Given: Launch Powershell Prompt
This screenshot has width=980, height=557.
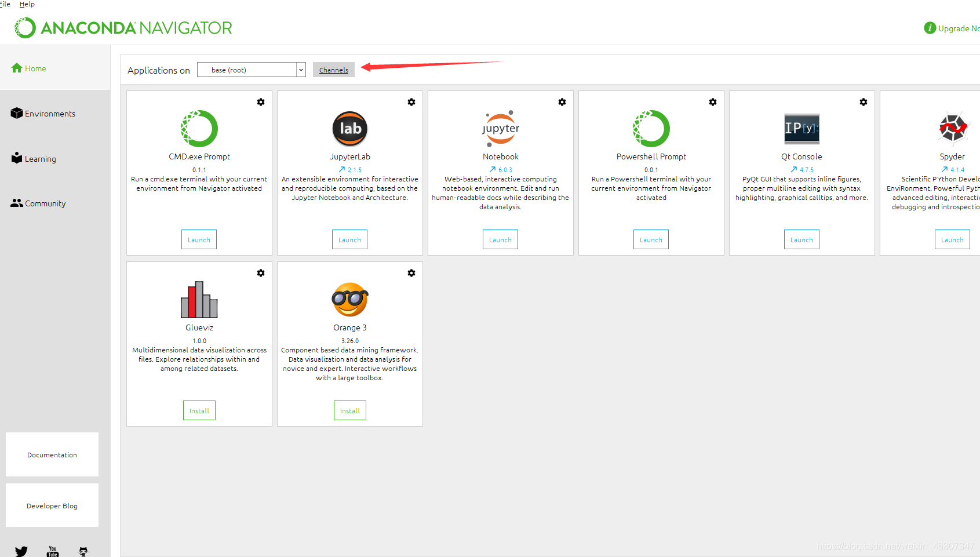Looking at the screenshot, I should (x=651, y=239).
